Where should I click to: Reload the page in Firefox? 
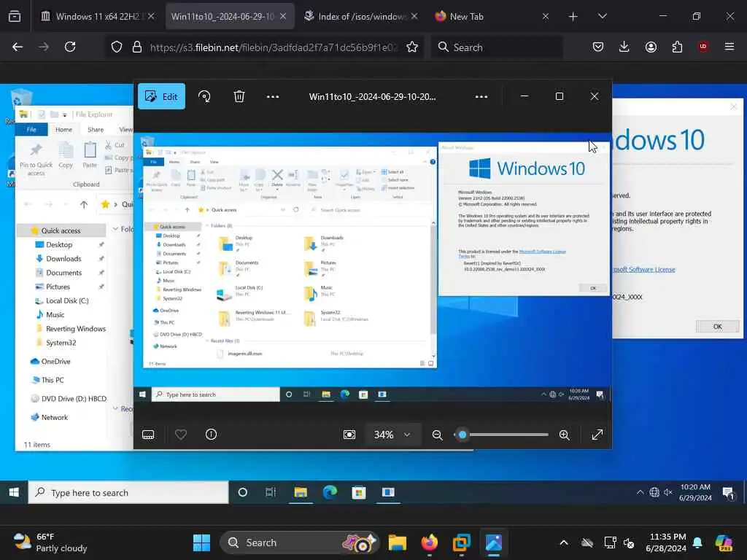(70, 47)
